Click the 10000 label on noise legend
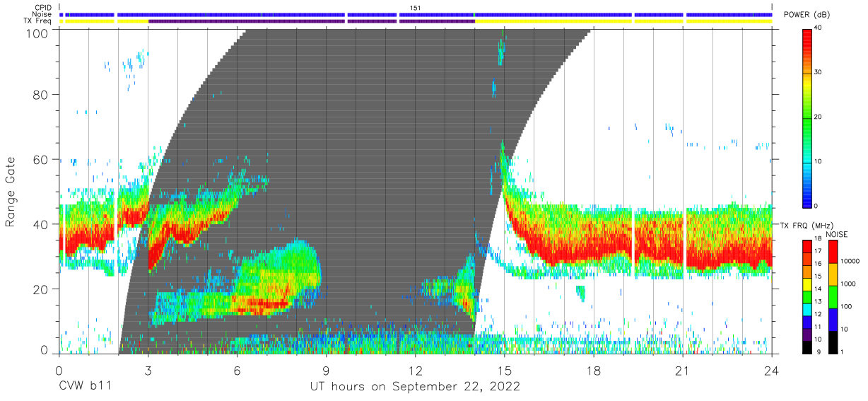This screenshot has height=401, width=868. (x=850, y=261)
